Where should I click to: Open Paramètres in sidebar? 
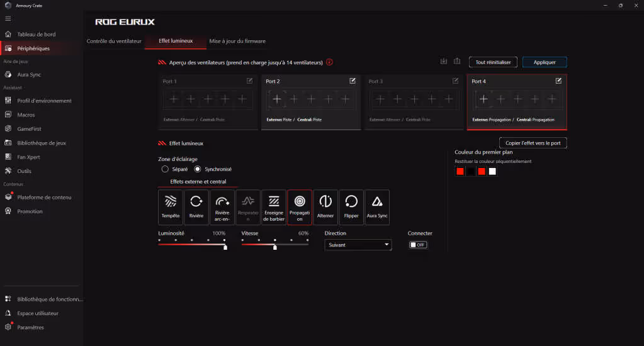(41, 328)
